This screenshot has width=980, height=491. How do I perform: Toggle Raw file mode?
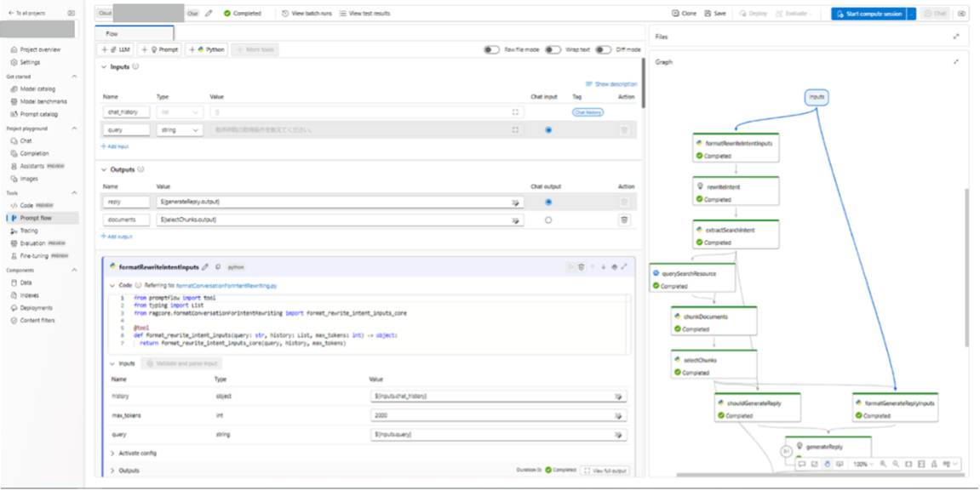492,49
